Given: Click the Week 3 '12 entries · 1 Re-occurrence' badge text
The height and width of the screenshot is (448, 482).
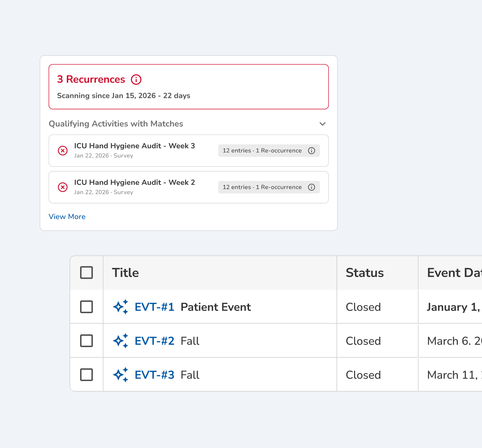Looking at the screenshot, I should point(262,151).
